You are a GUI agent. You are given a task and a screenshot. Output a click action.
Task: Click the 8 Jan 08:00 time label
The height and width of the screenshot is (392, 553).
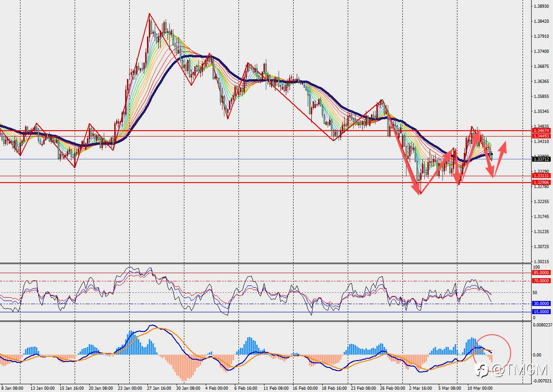[13, 388]
